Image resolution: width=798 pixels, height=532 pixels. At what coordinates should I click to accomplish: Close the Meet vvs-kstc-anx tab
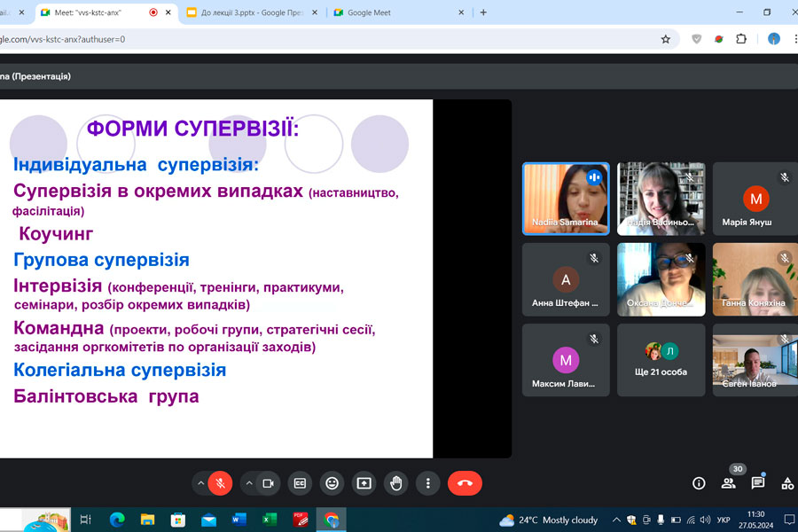pyautogui.click(x=168, y=12)
